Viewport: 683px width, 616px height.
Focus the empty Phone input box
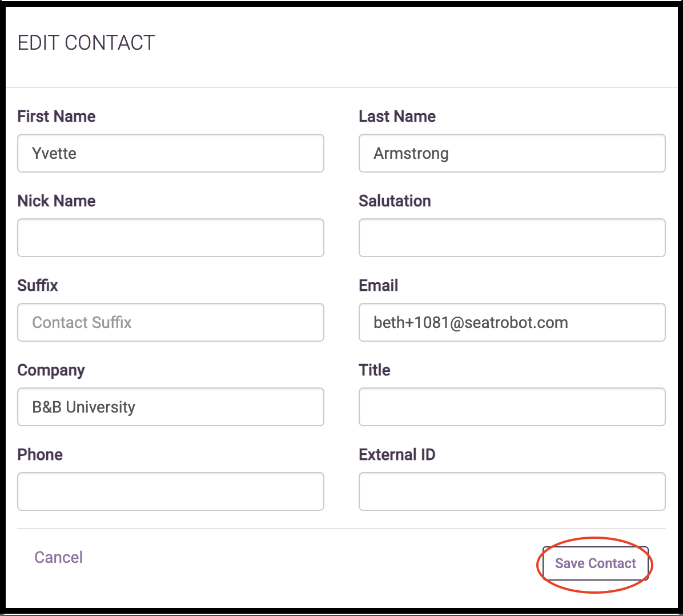coord(171,491)
